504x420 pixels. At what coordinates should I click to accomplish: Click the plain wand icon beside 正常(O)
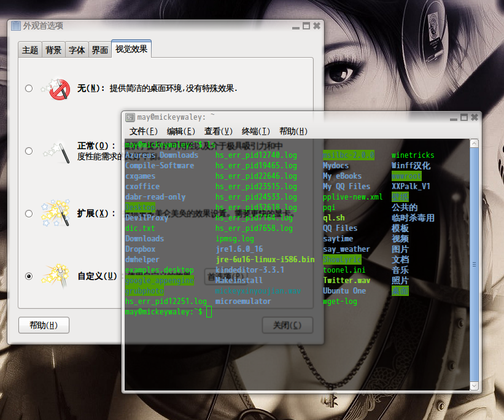click(56, 152)
